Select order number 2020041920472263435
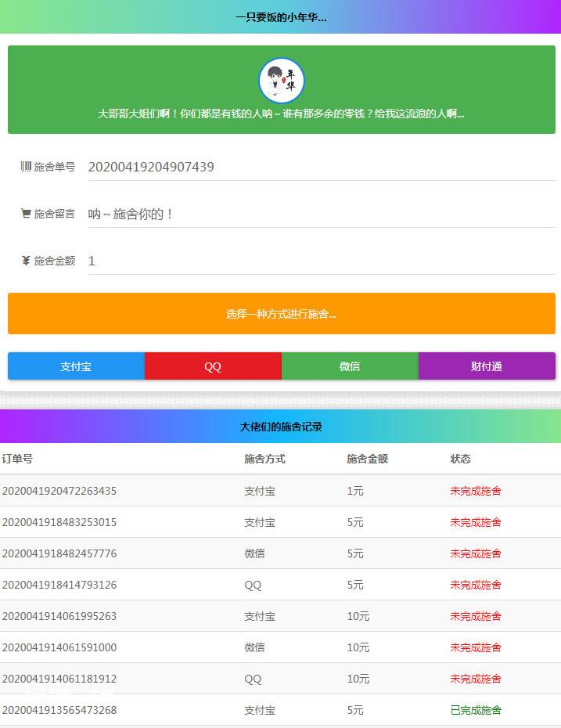 59,491
